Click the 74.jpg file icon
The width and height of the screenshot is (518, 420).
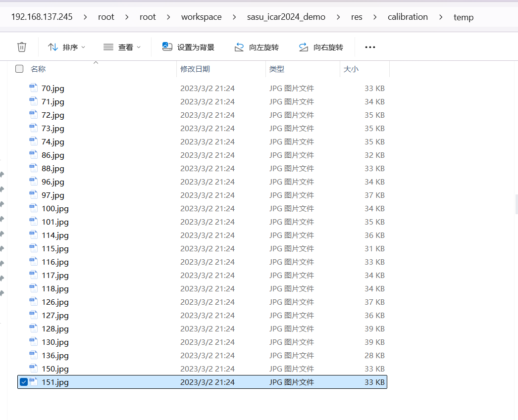click(33, 141)
